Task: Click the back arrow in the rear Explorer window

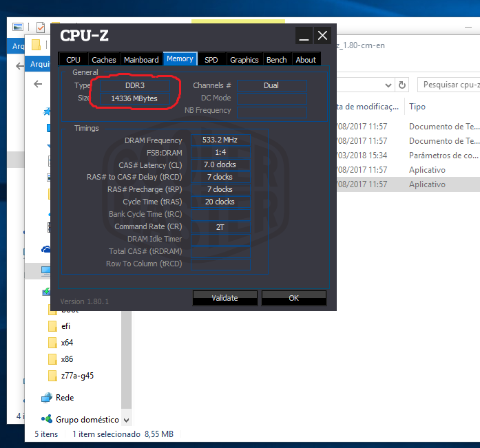Action: click(x=20, y=66)
